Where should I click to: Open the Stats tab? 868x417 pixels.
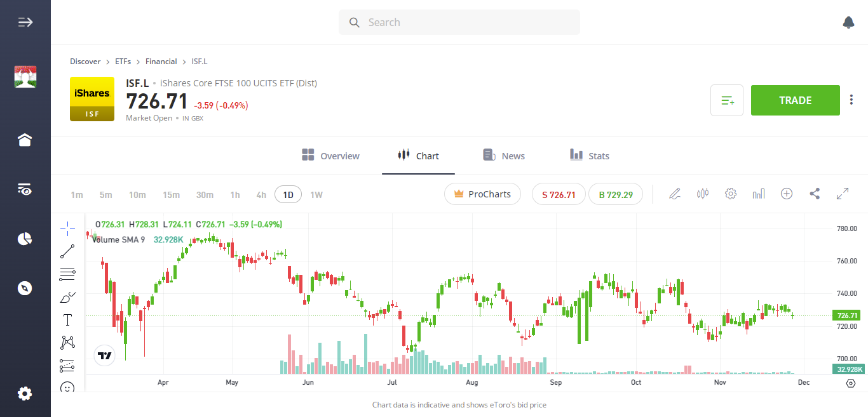(x=589, y=156)
